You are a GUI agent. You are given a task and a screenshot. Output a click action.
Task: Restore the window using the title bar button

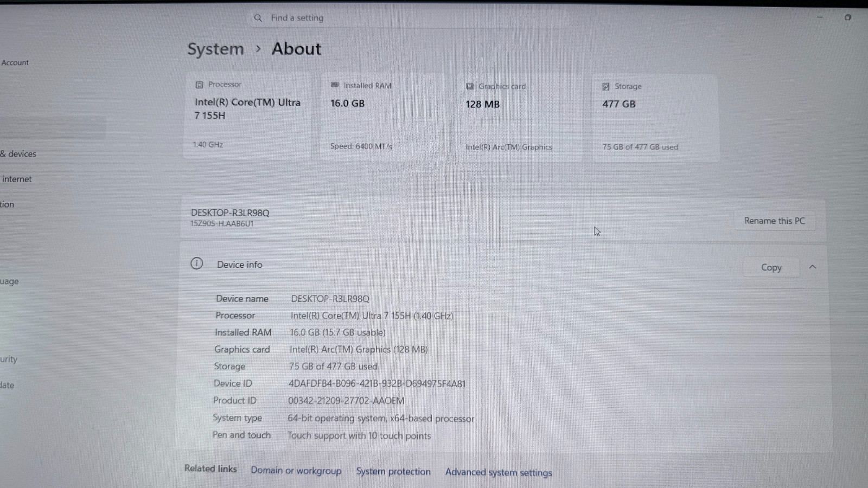click(x=847, y=17)
